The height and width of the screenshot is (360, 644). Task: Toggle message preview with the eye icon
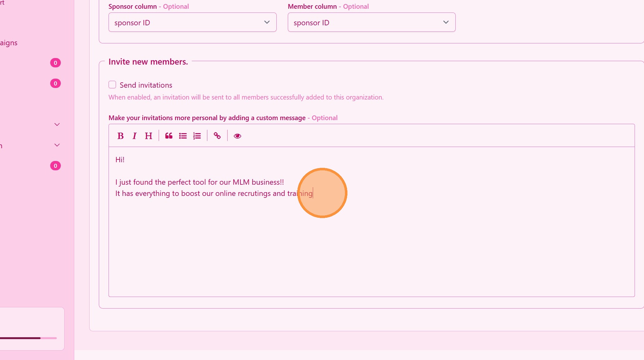tap(237, 136)
